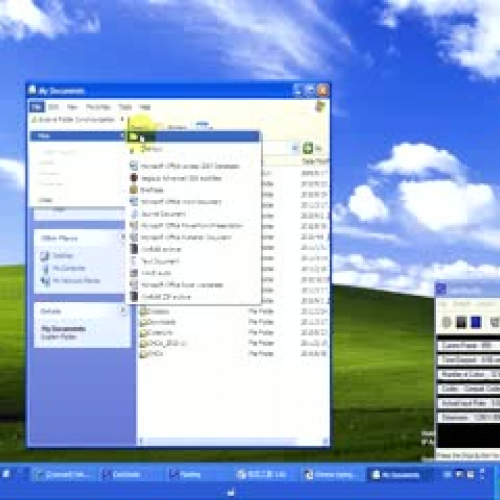Open the Edit menu in My Documents
The image size is (500, 500).
click(53, 107)
